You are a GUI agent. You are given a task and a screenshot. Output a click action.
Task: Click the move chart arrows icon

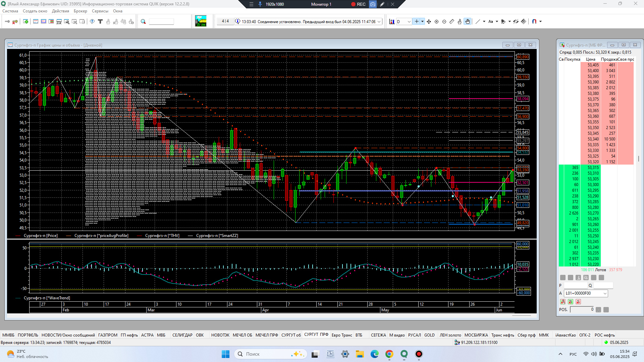click(x=429, y=21)
